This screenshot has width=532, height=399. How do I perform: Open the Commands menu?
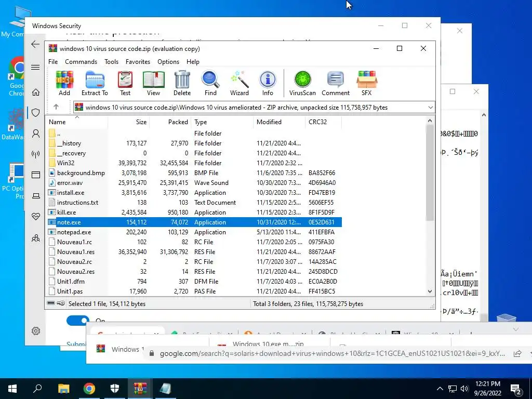tap(81, 62)
